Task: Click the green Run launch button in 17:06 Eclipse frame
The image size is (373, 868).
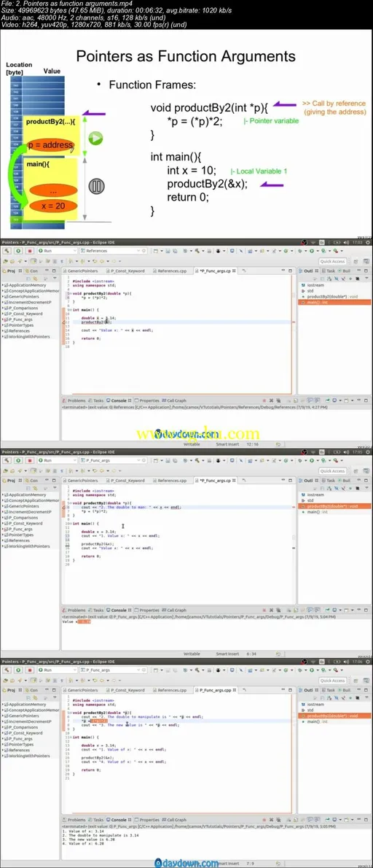Action: point(19,670)
